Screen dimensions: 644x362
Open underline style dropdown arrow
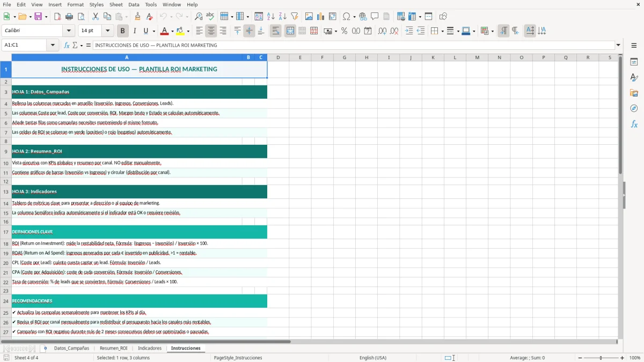point(153,31)
